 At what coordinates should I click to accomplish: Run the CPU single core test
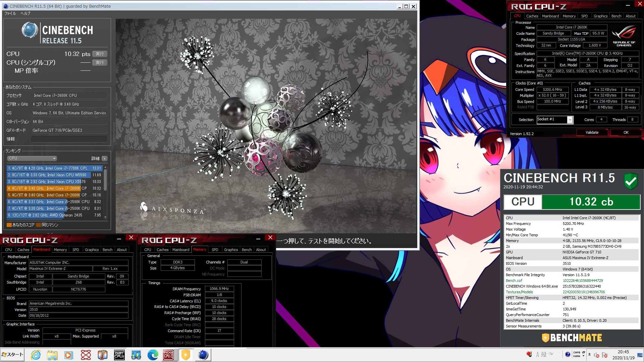(x=100, y=63)
